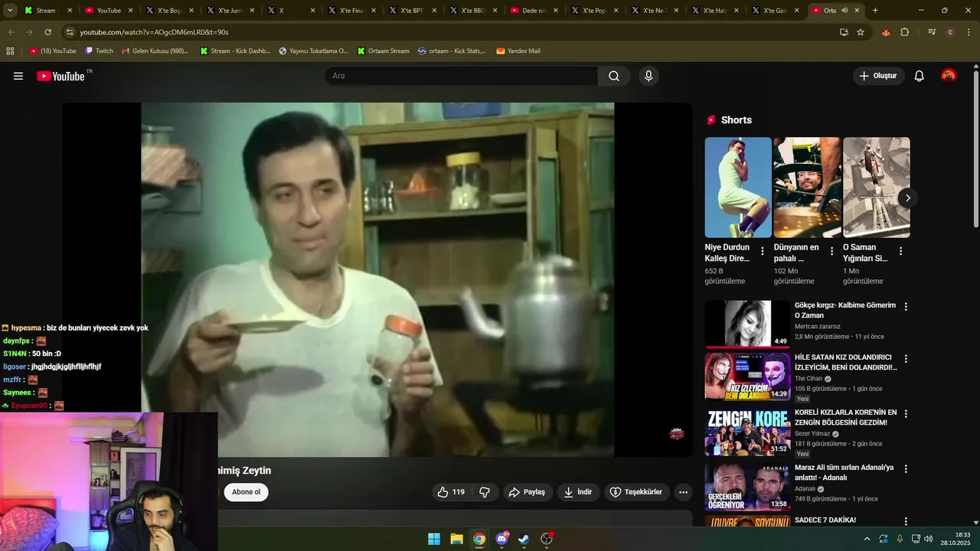
Task: Open 'ZENGİN KORE' video thumbnail
Action: click(x=747, y=432)
